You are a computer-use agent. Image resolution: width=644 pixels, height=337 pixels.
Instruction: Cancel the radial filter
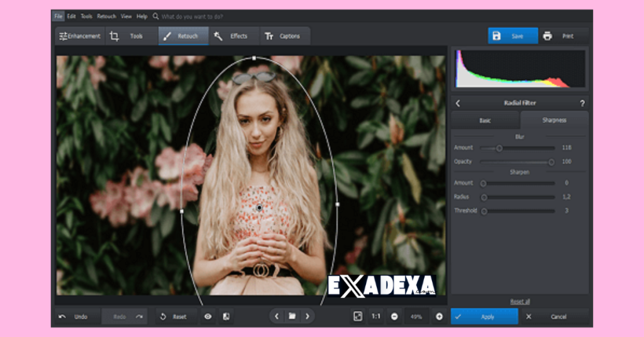tap(553, 316)
